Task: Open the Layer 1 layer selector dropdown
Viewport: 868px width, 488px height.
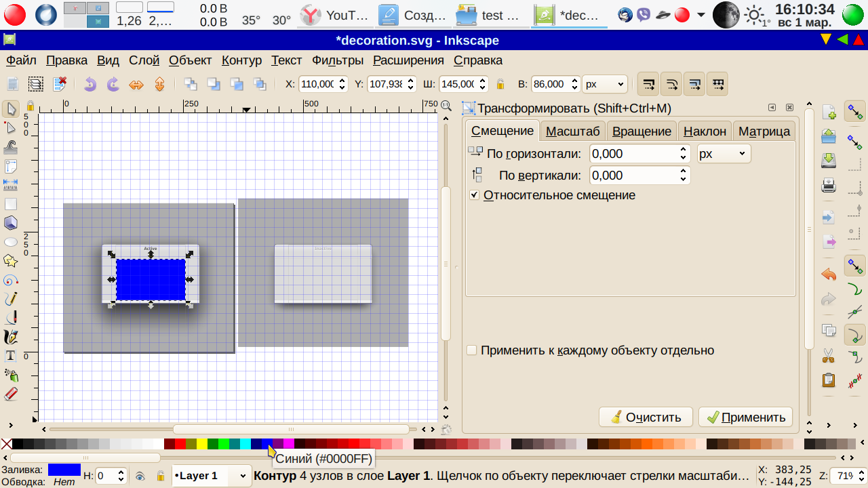Action: 212,476
